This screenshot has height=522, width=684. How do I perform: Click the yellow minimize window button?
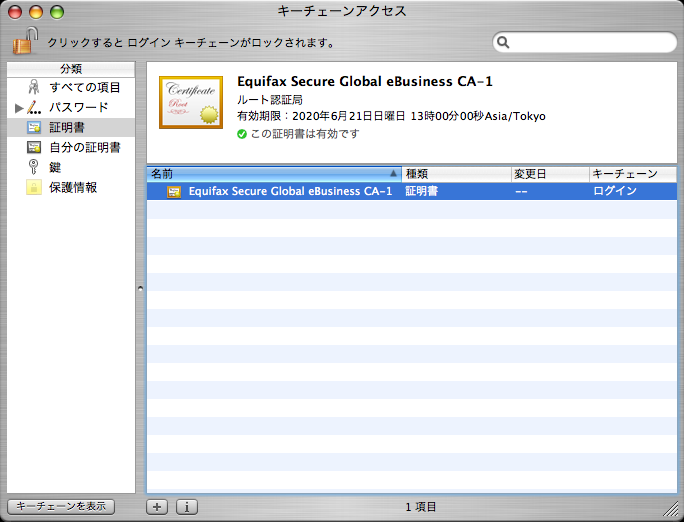[x=36, y=12]
